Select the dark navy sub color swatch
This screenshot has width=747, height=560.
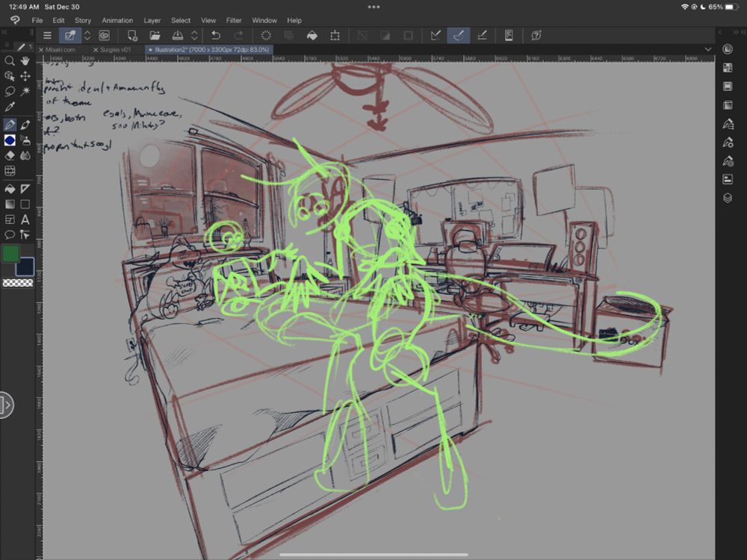tap(25, 267)
